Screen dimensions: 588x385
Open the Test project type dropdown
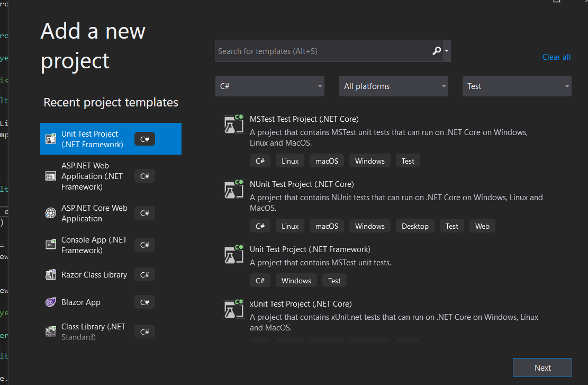(x=517, y=86)
